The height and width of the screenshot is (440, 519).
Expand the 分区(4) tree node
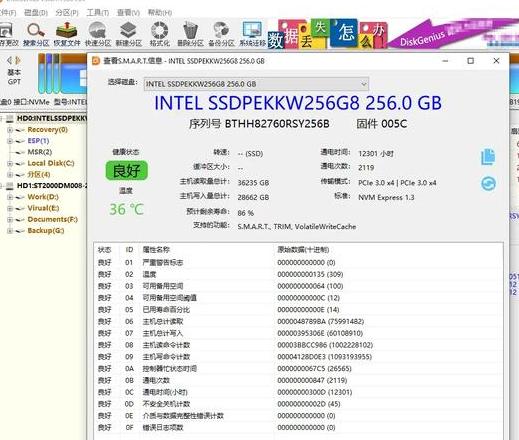(x=10, y=175)
